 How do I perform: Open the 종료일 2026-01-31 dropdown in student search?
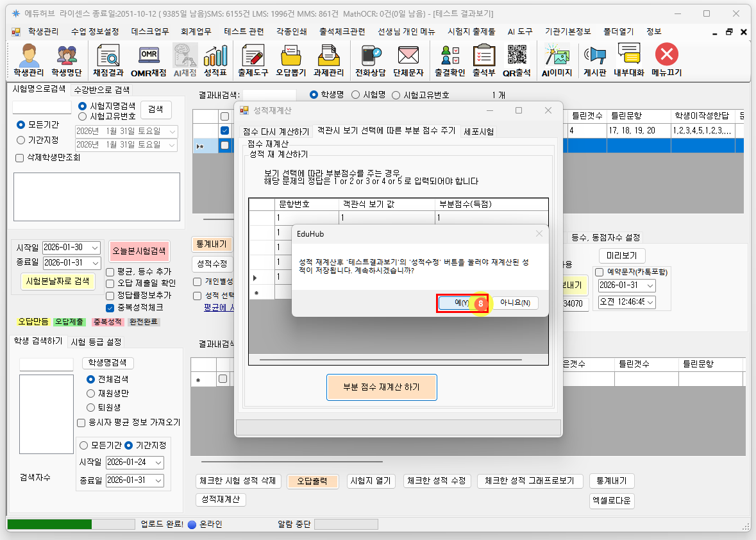(158, 480)
